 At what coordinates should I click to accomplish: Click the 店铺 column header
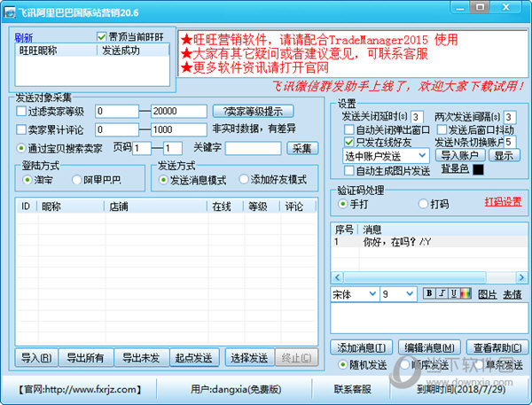click(x=155, y=206)
